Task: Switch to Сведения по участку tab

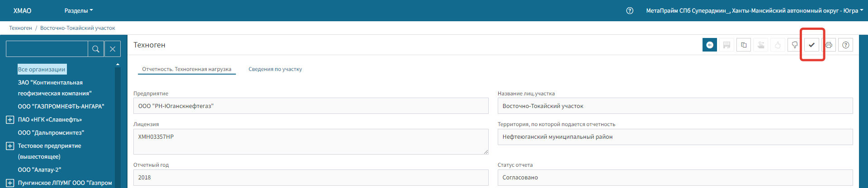Action: pyautogui.click(x=275, y=69)
